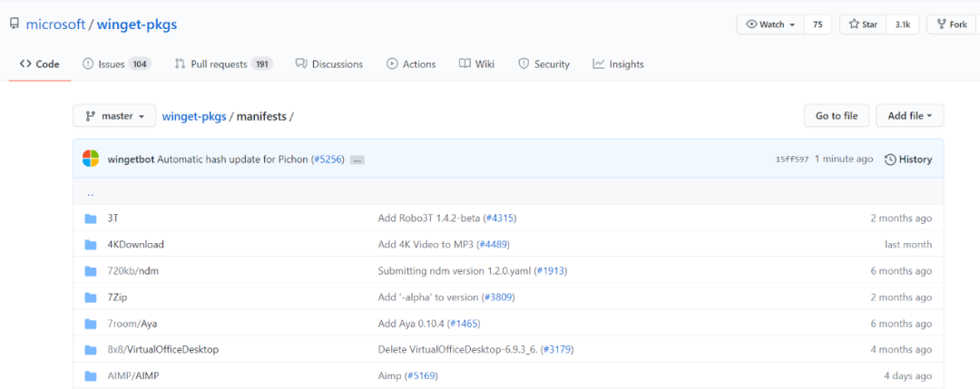This screenshot has width=980, height=389.
Task: Switch to the Actions tab
Action: click(411, 63)
